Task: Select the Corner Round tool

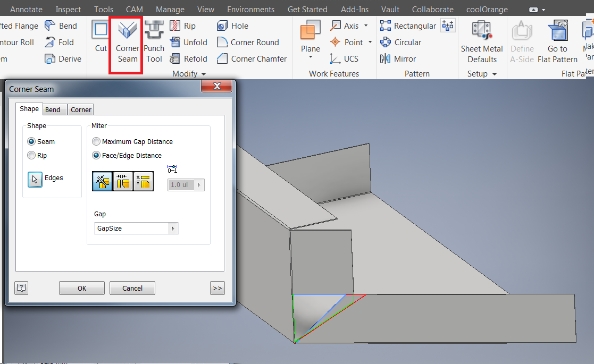Action: pyautogui.click(x=252, y=43)
